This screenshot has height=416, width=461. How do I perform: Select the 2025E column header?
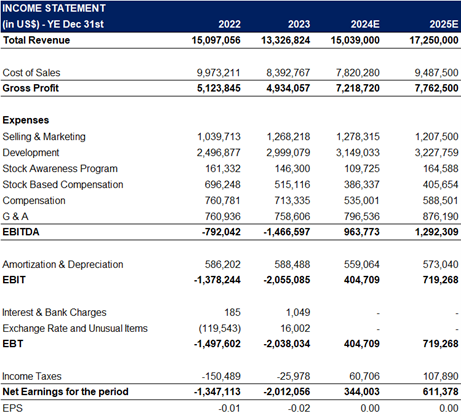coord(444,24)
